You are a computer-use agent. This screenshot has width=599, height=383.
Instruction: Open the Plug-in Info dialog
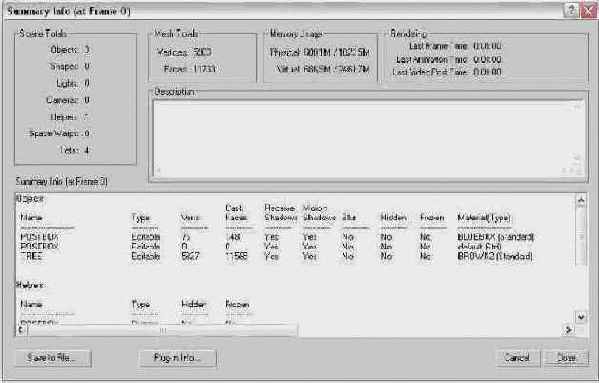tap(178, 358)
